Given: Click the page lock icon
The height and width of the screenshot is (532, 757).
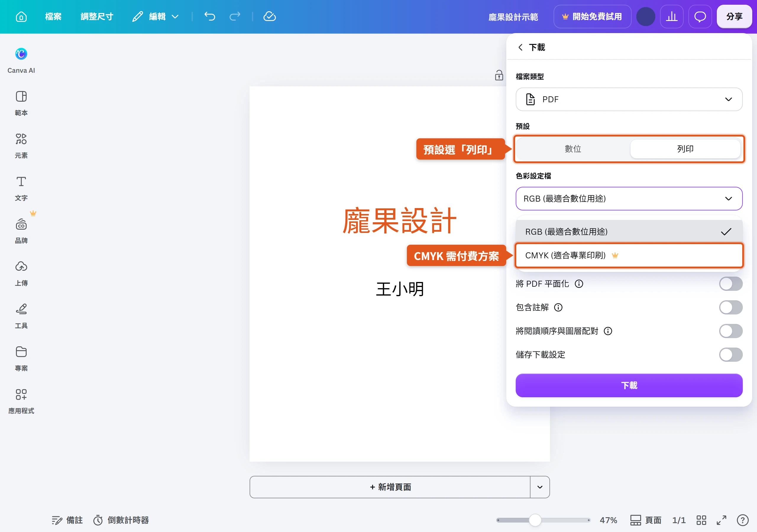Looking at the screenshot, I should point(499,75).
